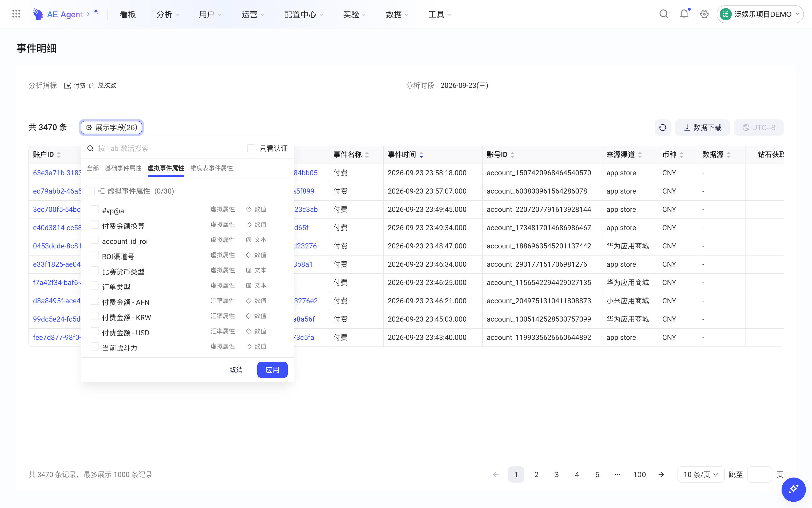The width and height of the screenshot is (812, 508).
Task: Open the 10 条/页 page size dropdown
Action: [701, 474]
